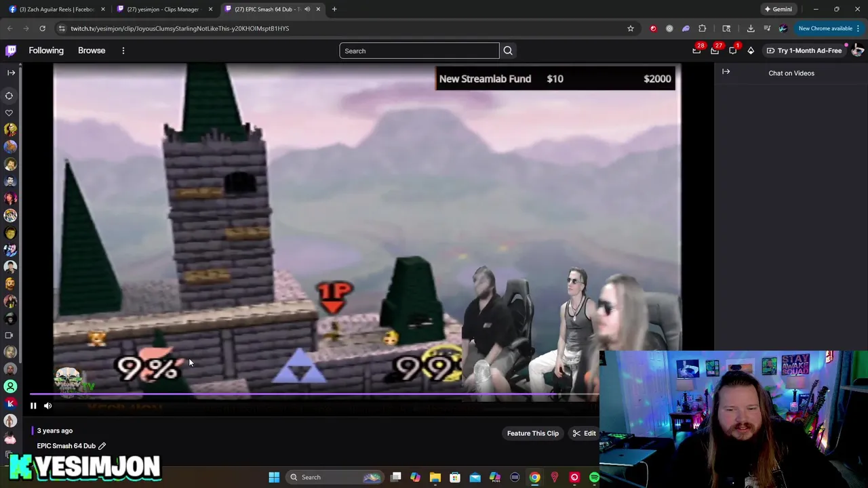
Task: Click the sidebar followed channels heart icon
Action: (9, 113)
